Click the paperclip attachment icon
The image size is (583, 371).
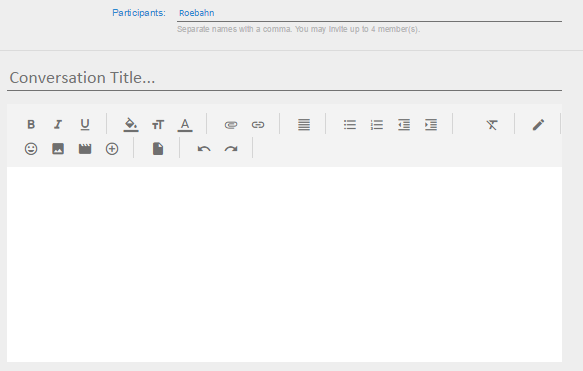point(231,125)
